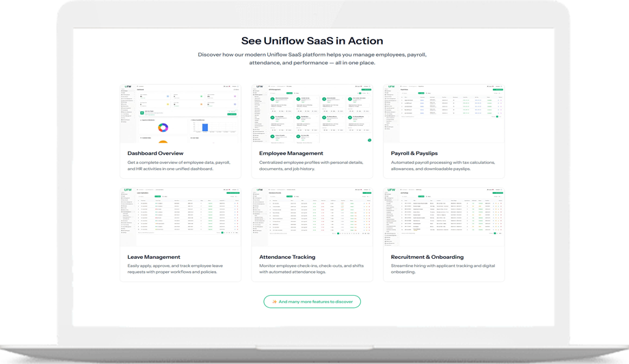Open the Leave Management screenshot thumbnail
Screen dimensions: 629x364
[180, 217]
